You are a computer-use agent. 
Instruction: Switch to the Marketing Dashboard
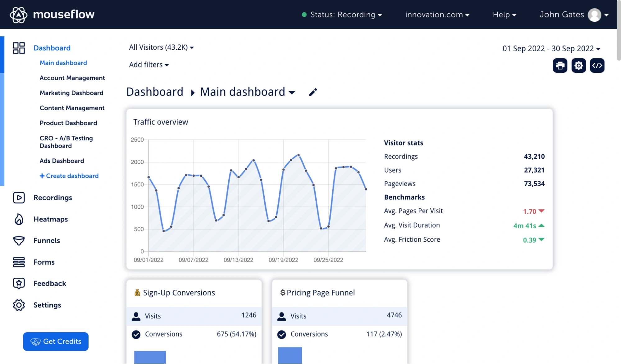pyautogui.click(x=71, y=93)
